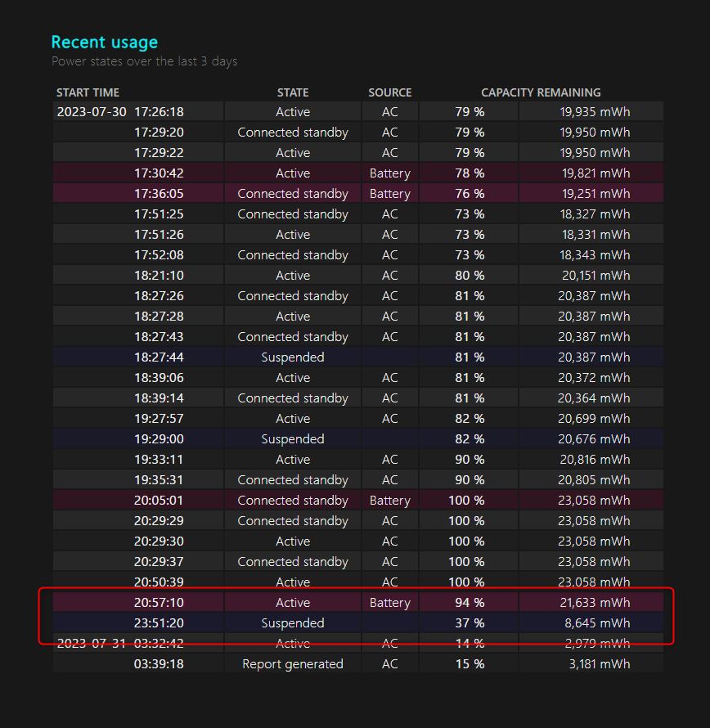The width and height of the screenshot is (710, 728).
Task: Click the SOURCE column header
Action: tap(389, 92)
